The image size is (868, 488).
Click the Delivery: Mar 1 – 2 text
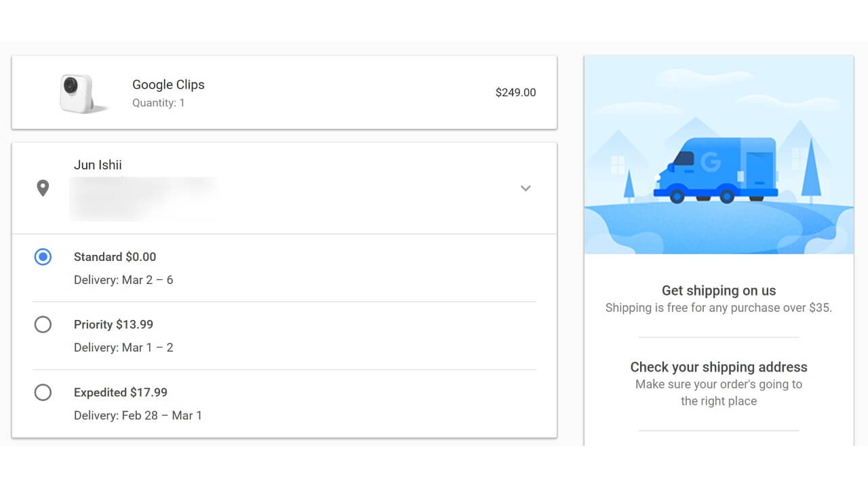(123, 348)
